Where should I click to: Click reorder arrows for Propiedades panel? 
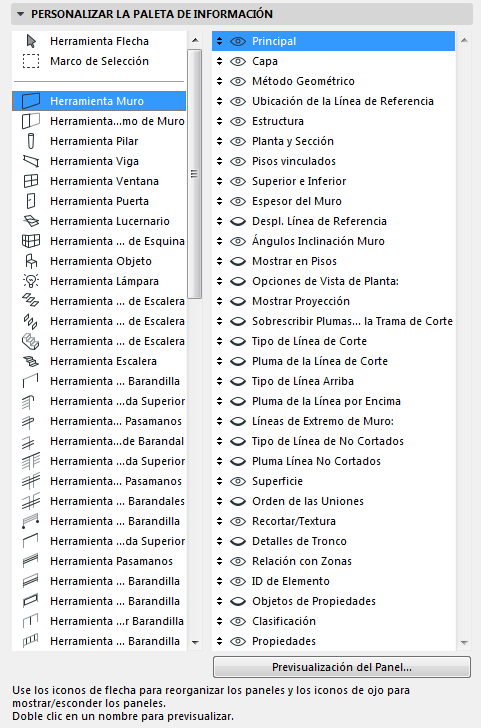click(x=220, y=641)
